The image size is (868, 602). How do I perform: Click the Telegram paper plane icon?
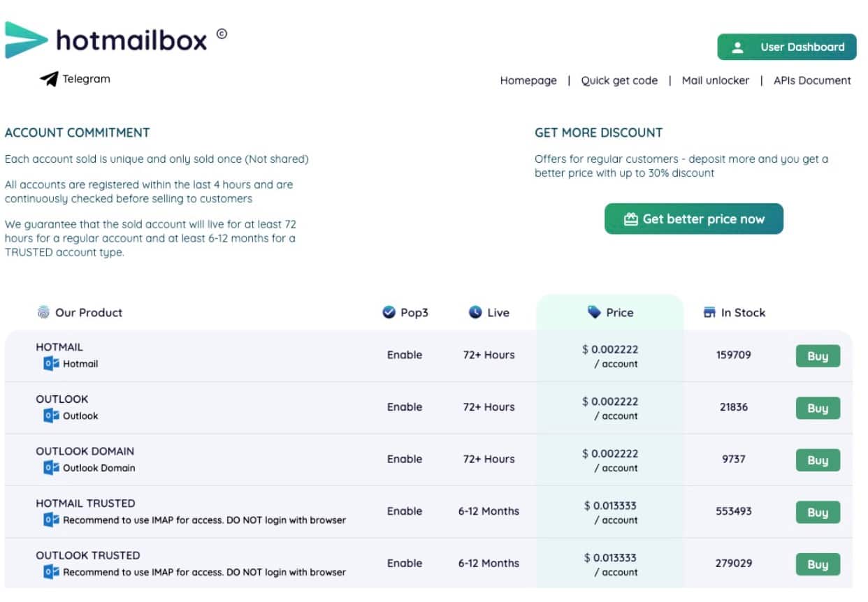pos(49,79)
